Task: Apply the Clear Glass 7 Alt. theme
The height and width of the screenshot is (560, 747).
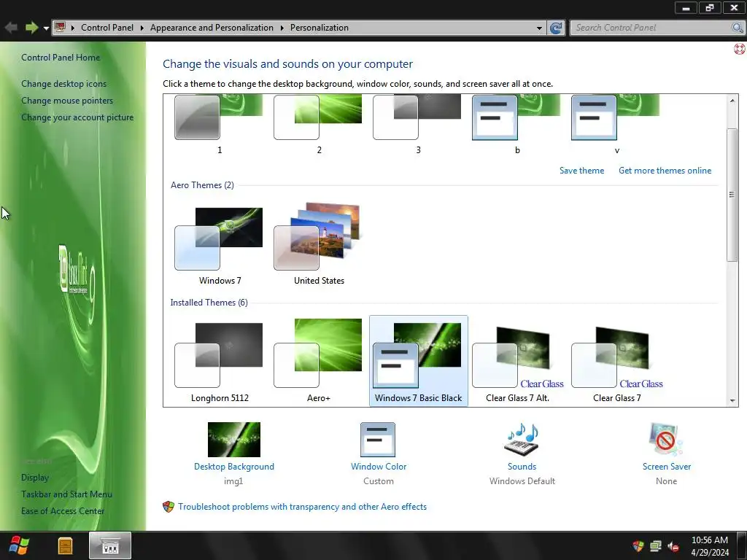Action: coord(517,362)
